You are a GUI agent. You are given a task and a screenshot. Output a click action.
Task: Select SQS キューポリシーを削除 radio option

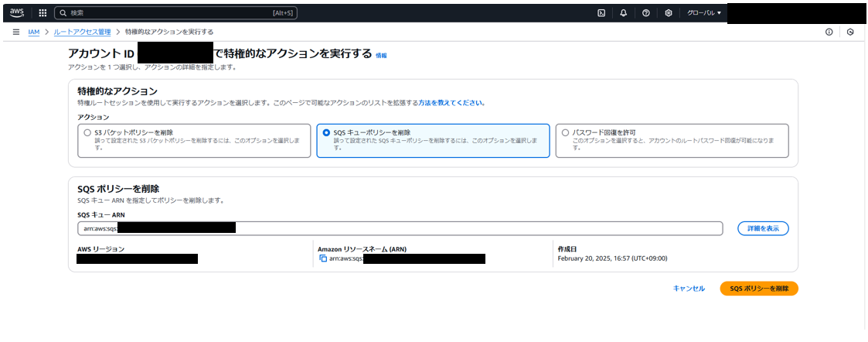coord(326,133)
